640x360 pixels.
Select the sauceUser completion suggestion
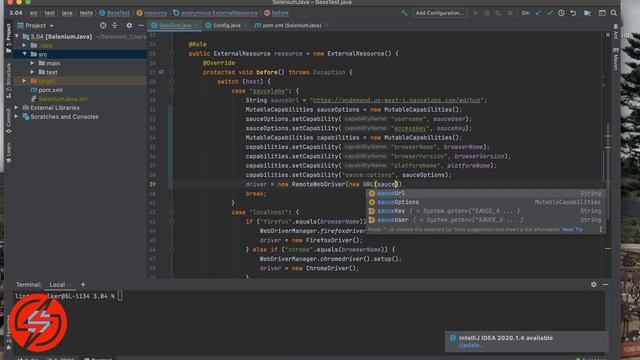[485, 220]
